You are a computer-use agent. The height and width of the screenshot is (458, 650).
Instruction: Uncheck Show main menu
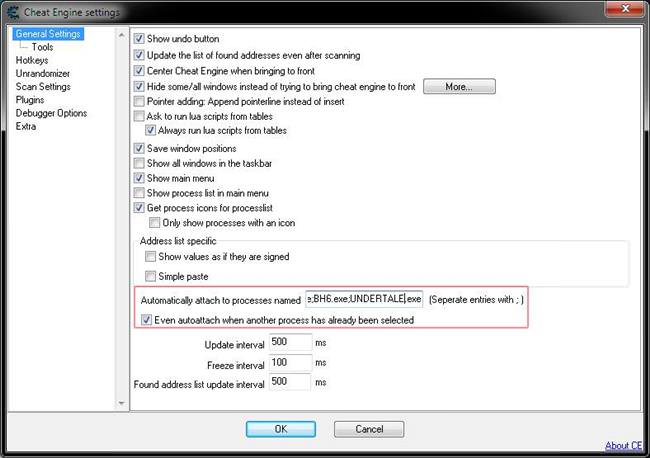[139, 178]
